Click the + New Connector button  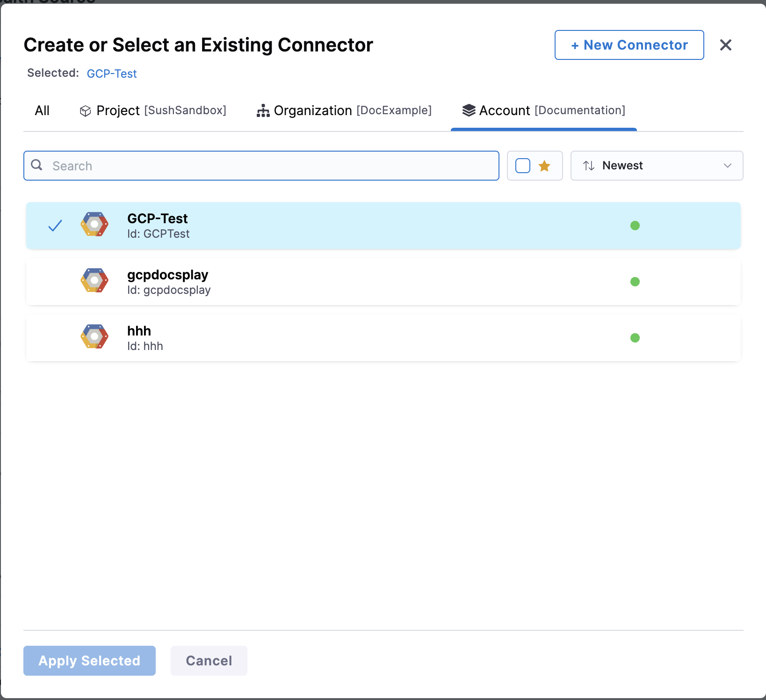(629, 45)
